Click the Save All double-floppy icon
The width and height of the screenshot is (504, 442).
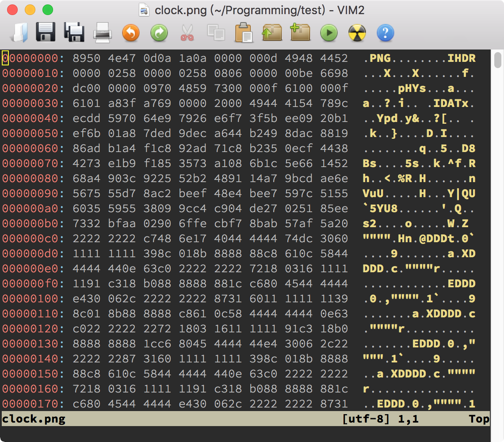pos(74,33)
